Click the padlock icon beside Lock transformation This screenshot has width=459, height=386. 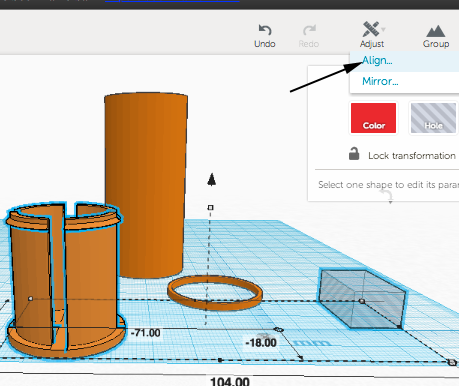pos(354,154)
